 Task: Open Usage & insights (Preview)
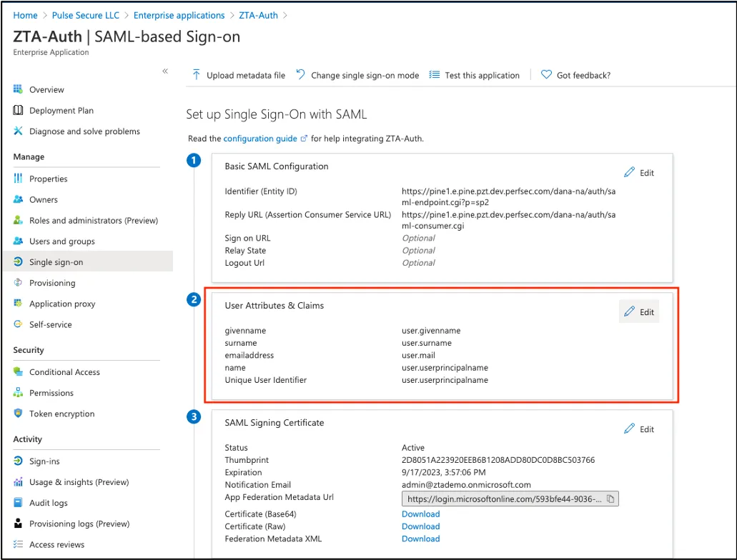coord(79,482)
